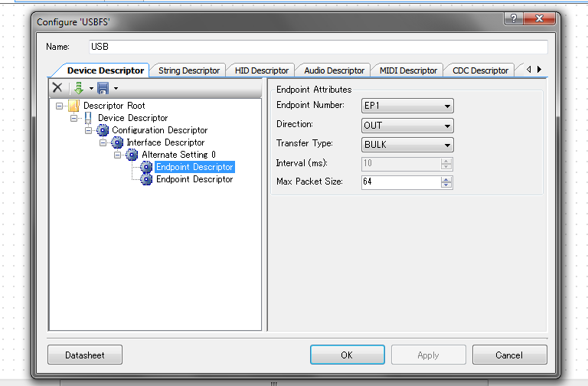Collapse the Configuration Descriptor node

pos(89,130)
